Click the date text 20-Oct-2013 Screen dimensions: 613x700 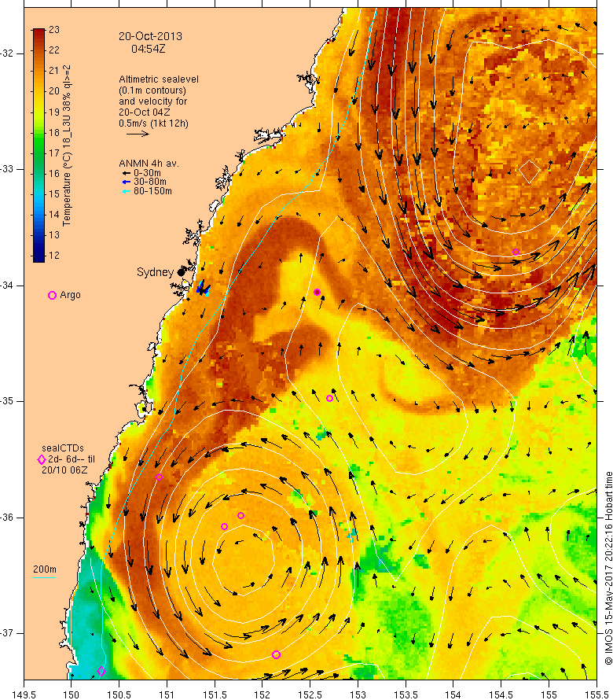[x=150, y=36]
